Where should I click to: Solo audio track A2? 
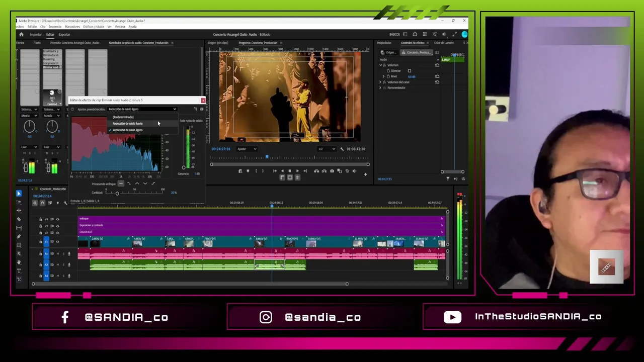63,264
